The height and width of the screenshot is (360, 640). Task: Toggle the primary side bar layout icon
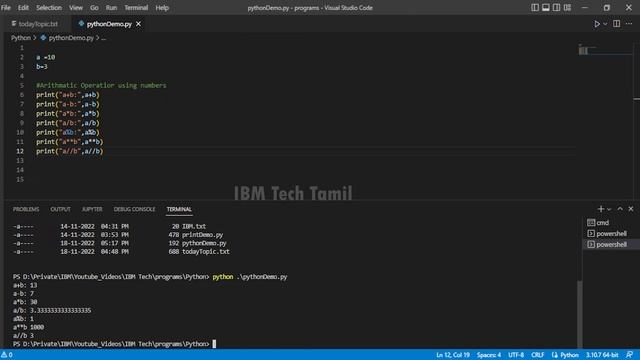point(535,8)
